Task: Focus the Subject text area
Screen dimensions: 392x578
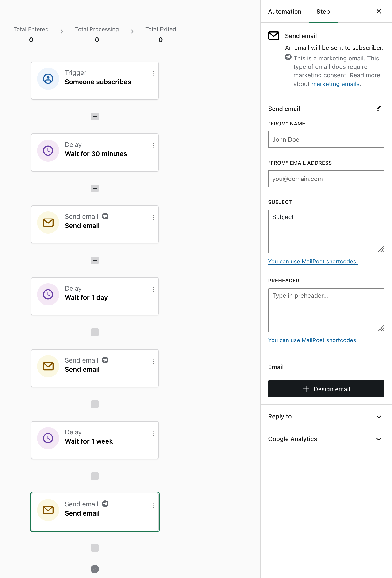Action: 326,231
